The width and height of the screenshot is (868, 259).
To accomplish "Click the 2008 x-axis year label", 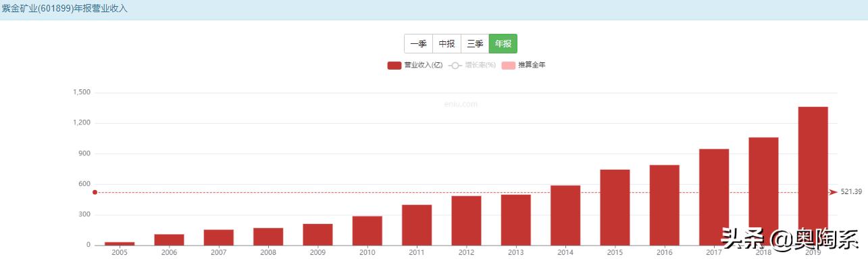I will pyautogui.click(x=268, y=252).
